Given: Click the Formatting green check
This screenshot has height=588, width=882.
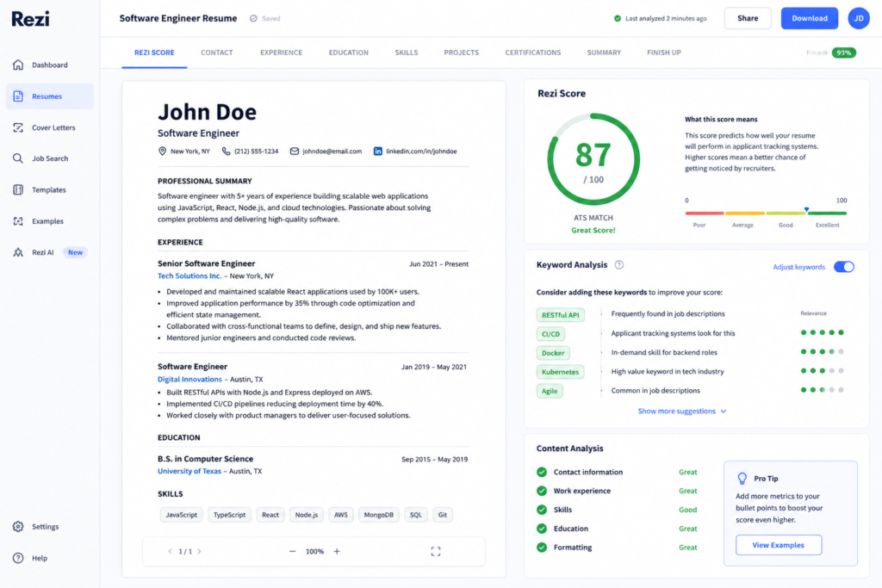Looking at the screenshot, I should pos(542,548).
